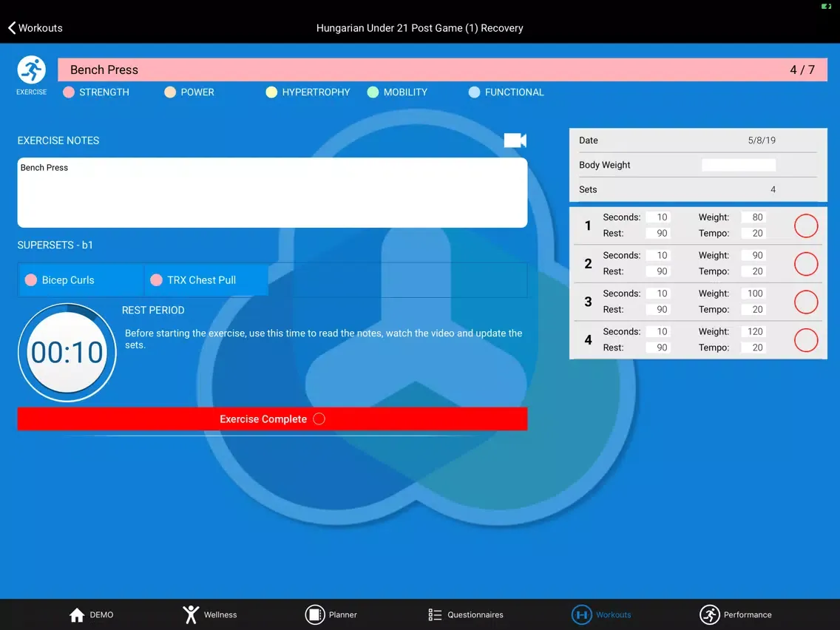Edit set 4 Seconds value
Viewport: 840px width, 630px height.
[658, 331]
